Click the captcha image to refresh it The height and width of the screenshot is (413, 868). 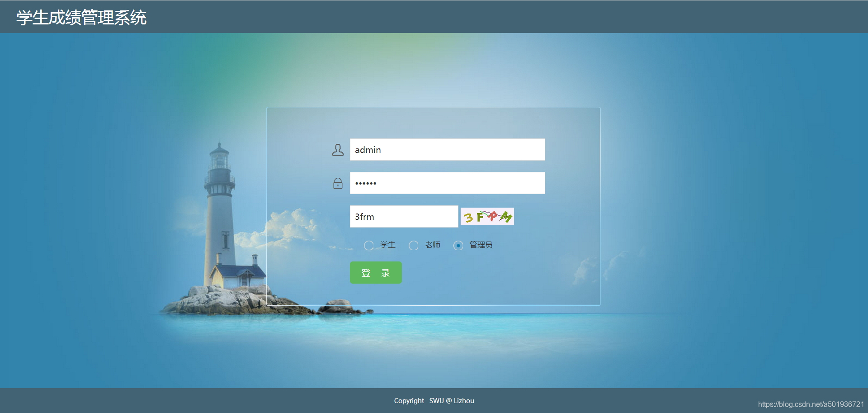486,216
